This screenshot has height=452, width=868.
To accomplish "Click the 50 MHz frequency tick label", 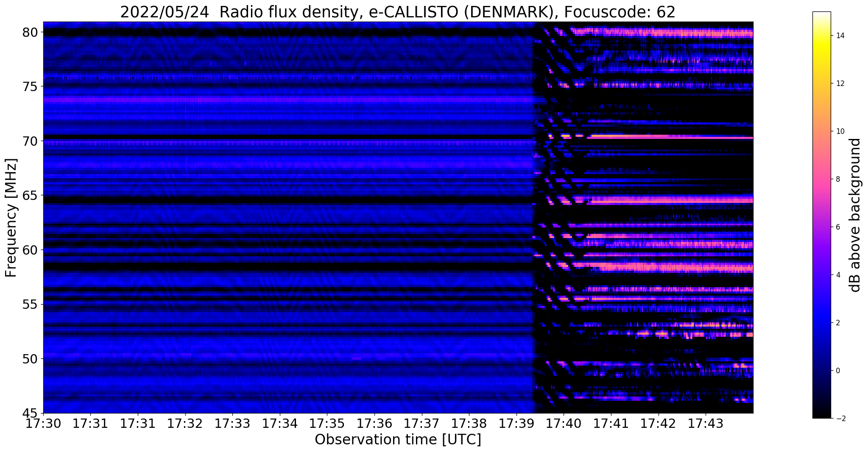I will (31, 359).
